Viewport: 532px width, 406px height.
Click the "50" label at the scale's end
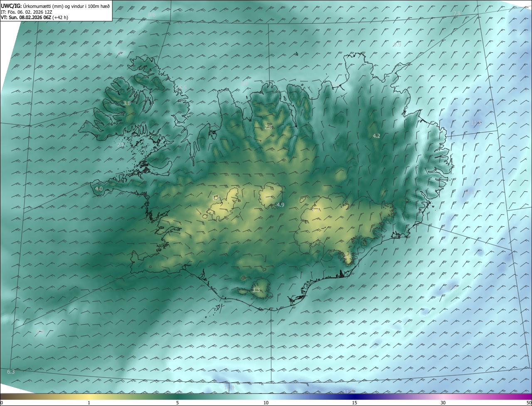529,403
